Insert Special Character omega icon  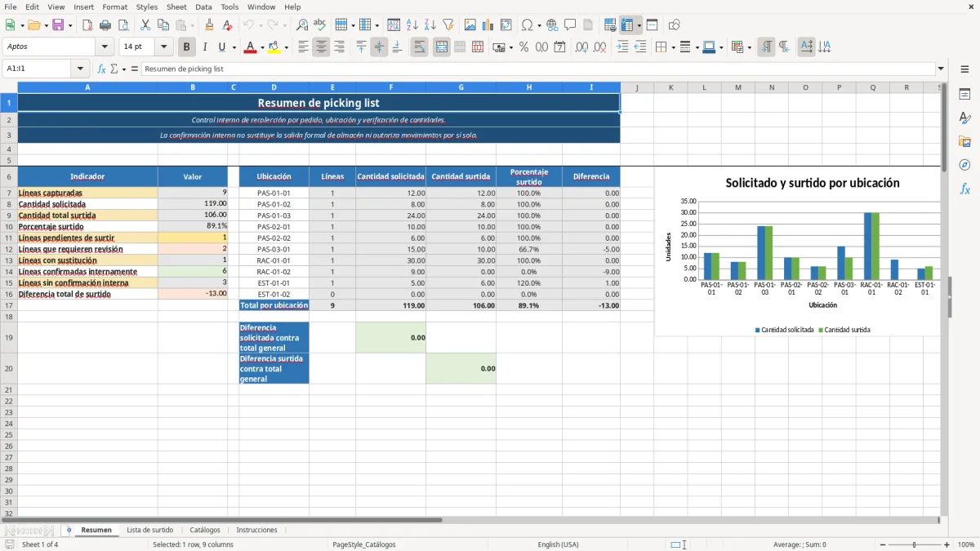(x=527, y=25)
